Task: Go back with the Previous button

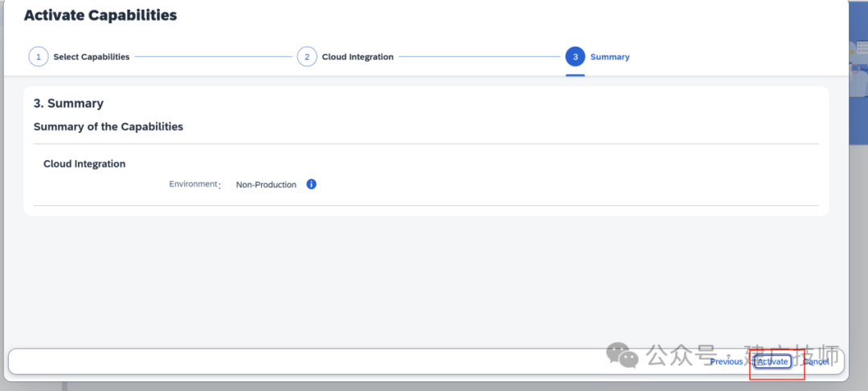Action: (727, 361)
